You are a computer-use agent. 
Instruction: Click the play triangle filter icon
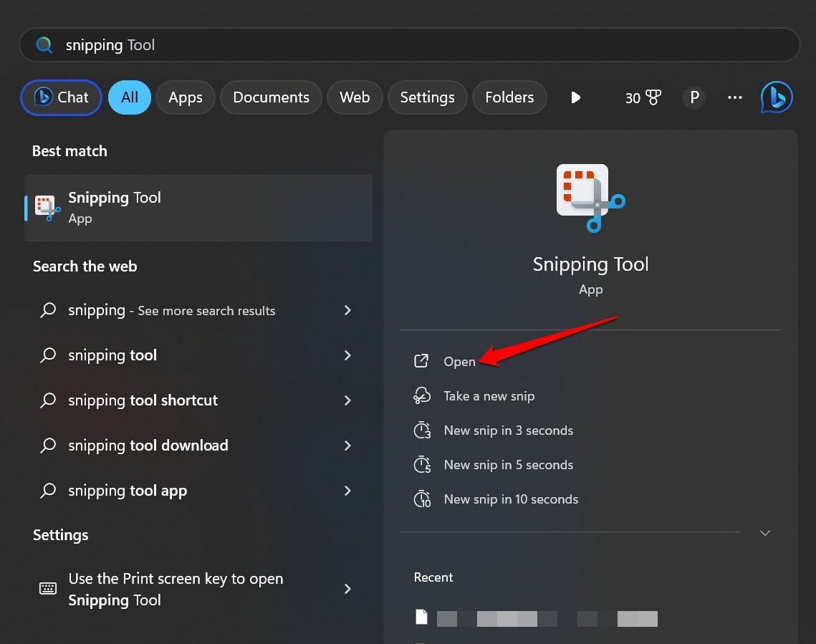coord(576,97)
